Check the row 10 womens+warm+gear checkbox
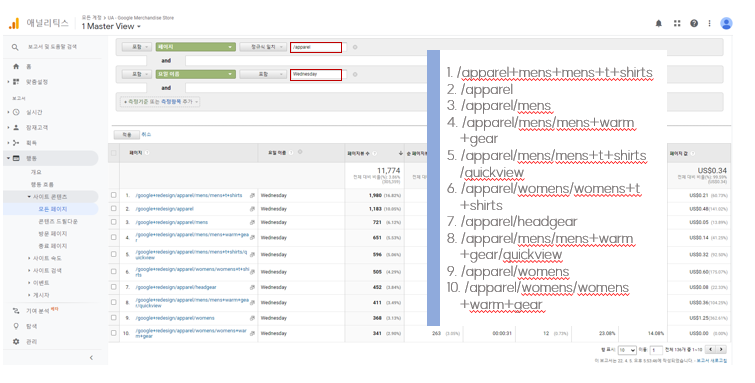 click(114, 333)
